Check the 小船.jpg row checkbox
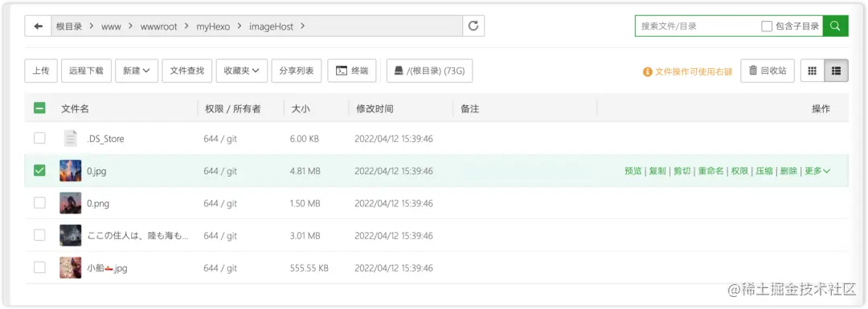The image size is (868, 309). coord(39,267)
